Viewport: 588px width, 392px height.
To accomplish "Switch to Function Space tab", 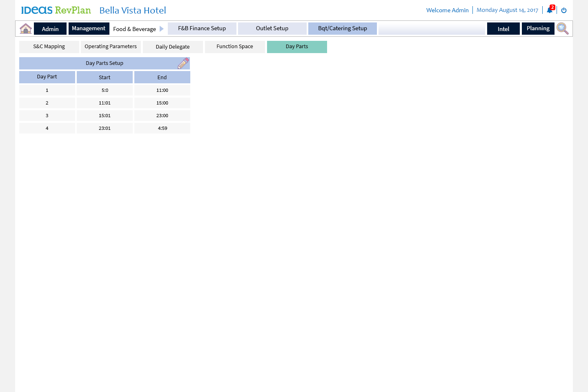I will point(235,47).
